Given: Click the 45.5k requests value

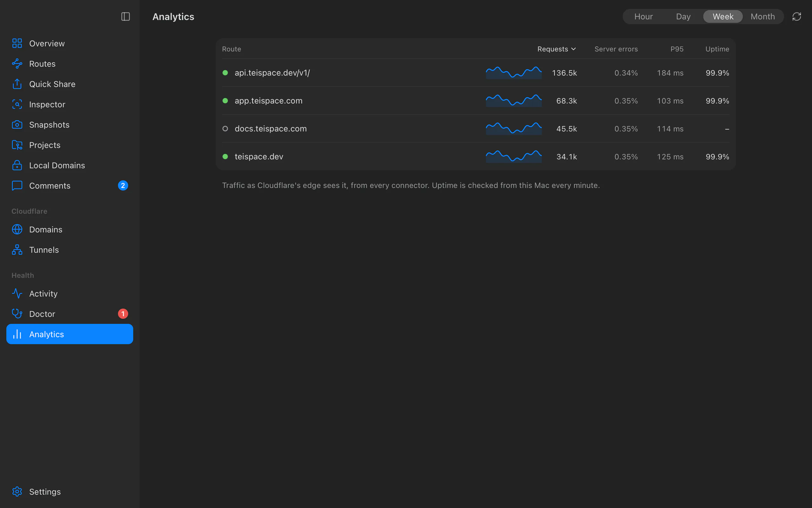Looking at the screenshot, I should pyautogui.click(x=566, y=129).
